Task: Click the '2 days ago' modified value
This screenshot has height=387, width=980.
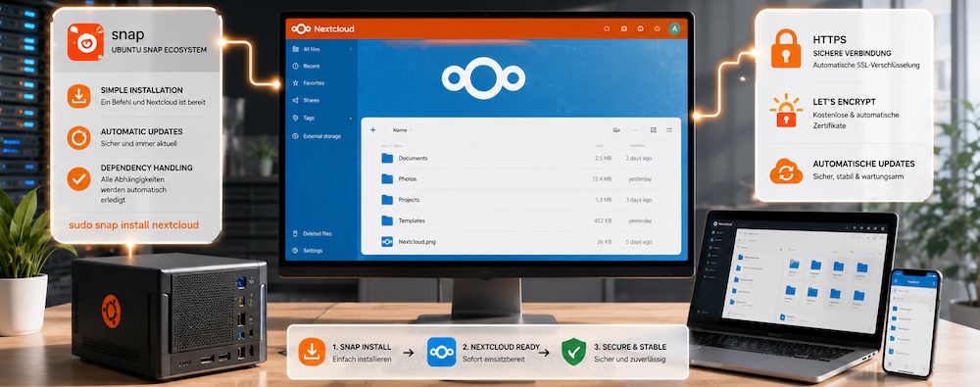Action: point(639,158)
